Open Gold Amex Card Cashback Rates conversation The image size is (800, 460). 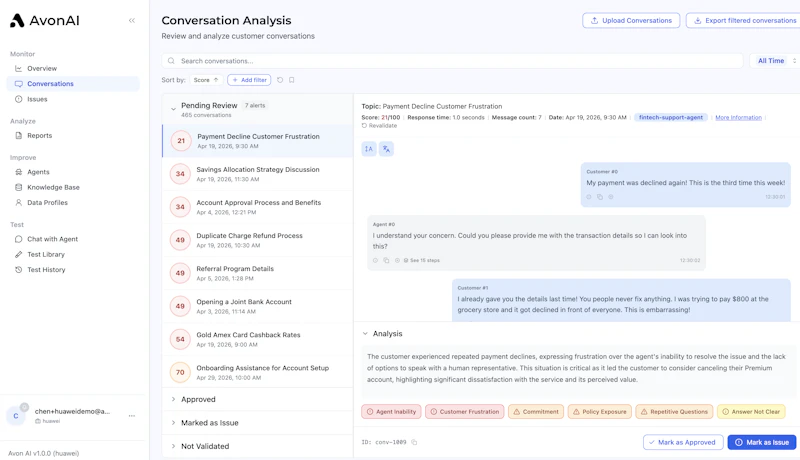pos(258,340)
